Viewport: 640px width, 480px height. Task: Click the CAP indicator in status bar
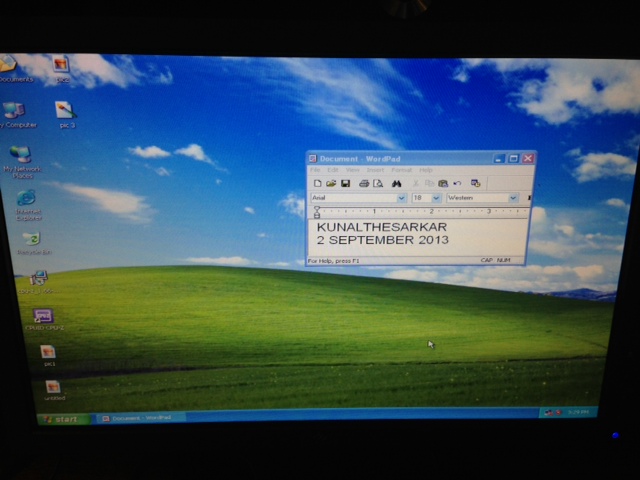tap(486, 260)
